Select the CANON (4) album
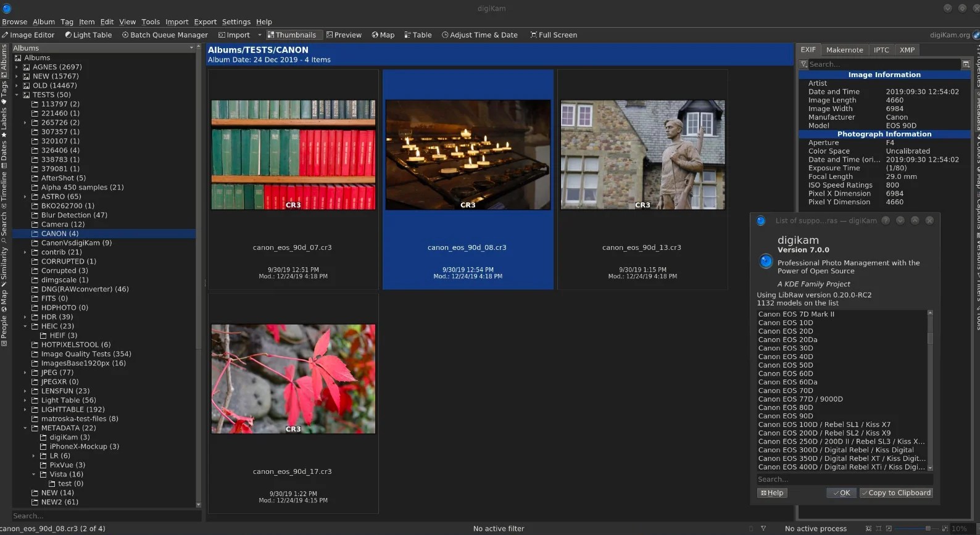The height and width of the screenshot is (535, 980). pyautogui.click(x=104, y=234)
